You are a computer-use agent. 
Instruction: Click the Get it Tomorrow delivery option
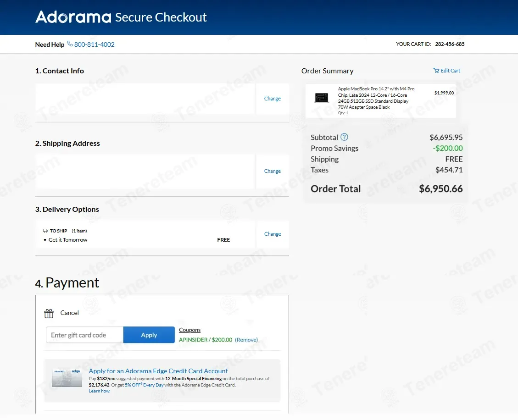coord(68,240)
